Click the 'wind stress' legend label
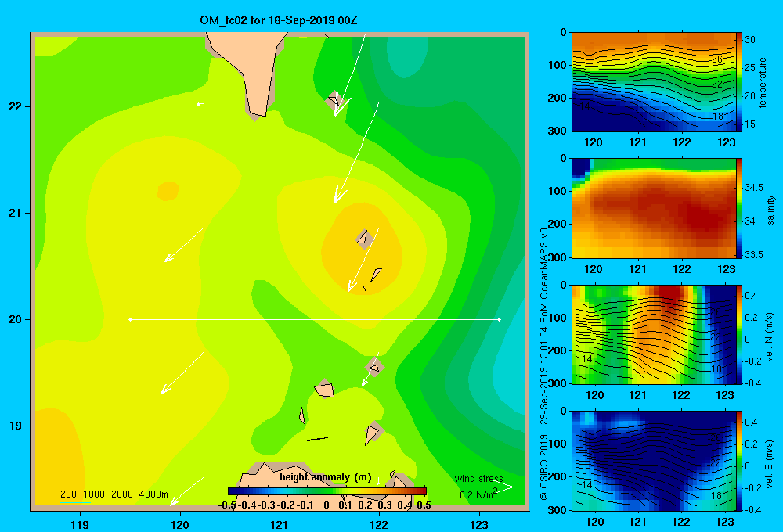The image size is (783, 532). pos(479,479)
